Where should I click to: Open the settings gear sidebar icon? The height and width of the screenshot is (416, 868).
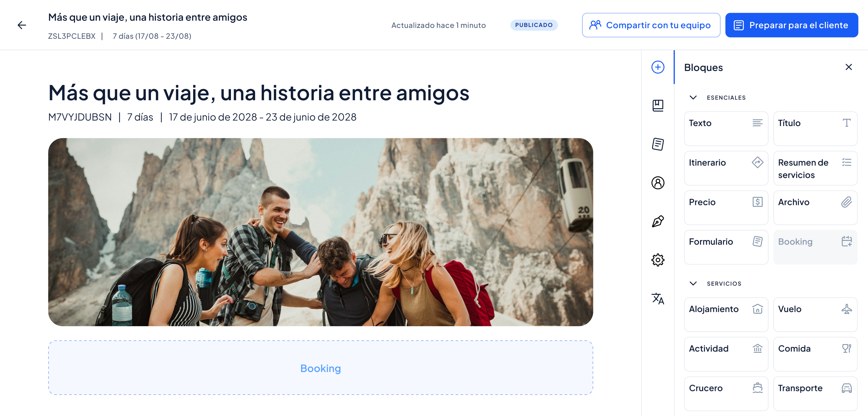click(658, 260)
